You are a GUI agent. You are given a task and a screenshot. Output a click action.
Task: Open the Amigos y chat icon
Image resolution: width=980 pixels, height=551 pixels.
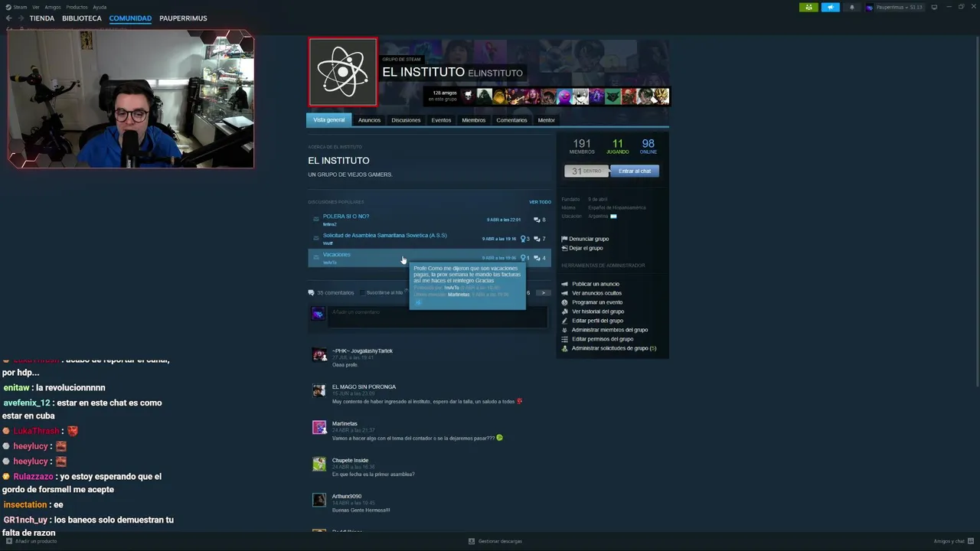971,541
